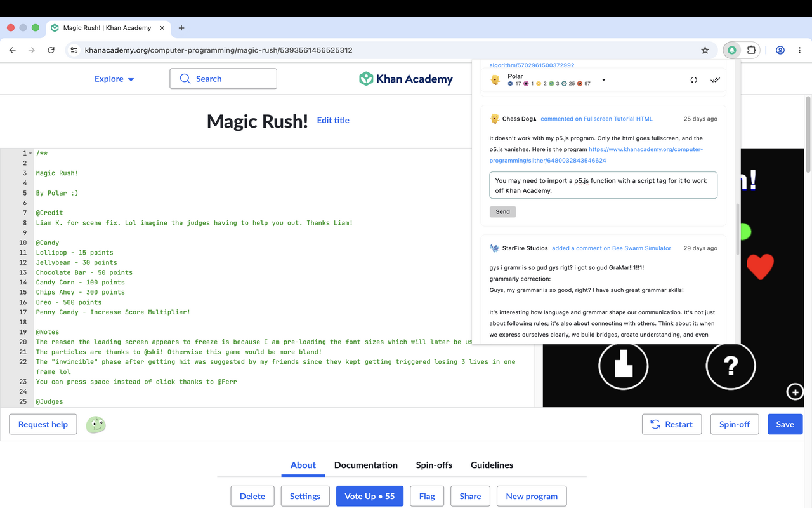Close the Magic Rush! browser tab

[162, 28]
